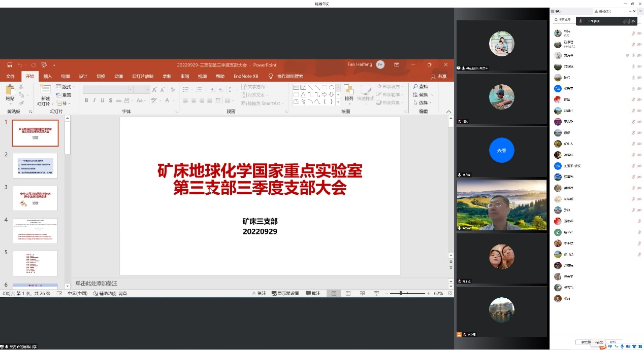
Task: Click the lightbulb Tell Me search icon
Action: (271, 76)
